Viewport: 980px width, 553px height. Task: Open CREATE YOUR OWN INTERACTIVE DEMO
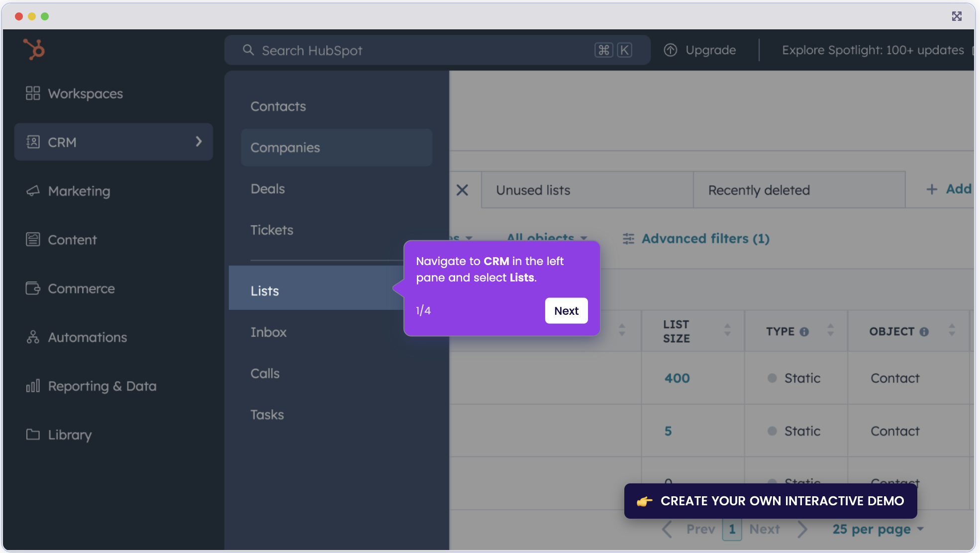coord(770,501)
